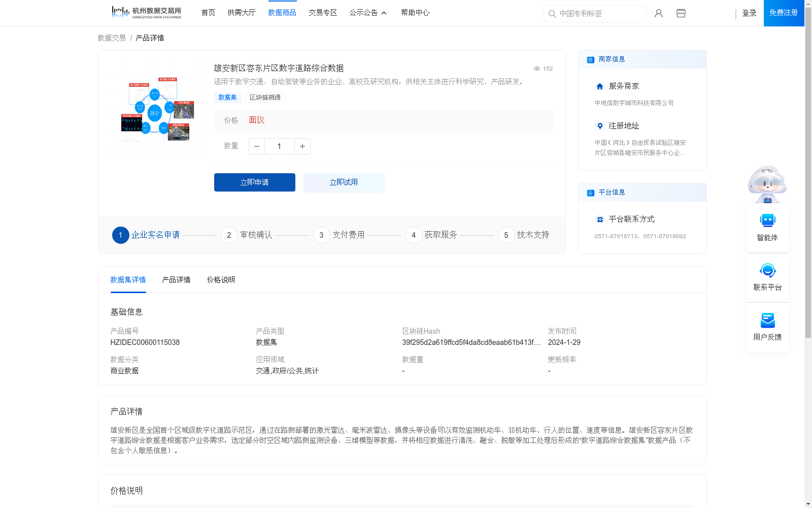
Task: Open 供需大厅 in navigation
Action: [242, 13]
